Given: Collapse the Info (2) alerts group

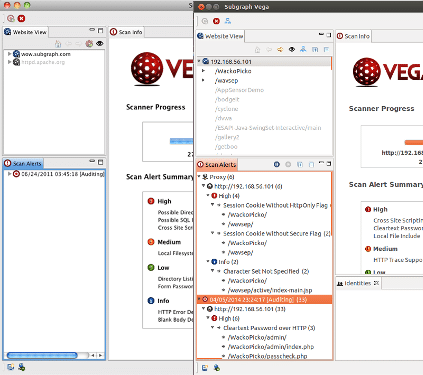Looking at the screenshot, I should (208, 262).
